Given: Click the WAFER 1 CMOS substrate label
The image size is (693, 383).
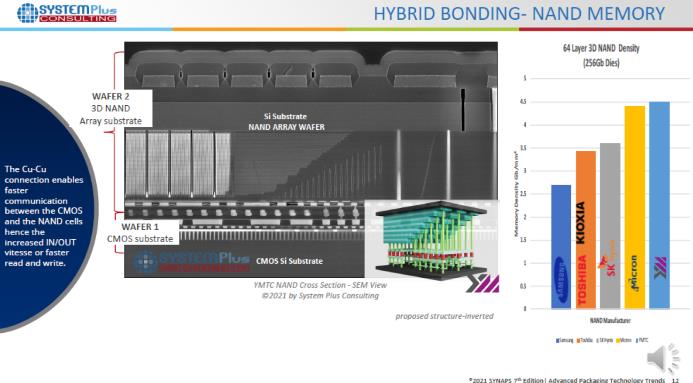Looking at the screenshot, I should [x=140, y=233].
